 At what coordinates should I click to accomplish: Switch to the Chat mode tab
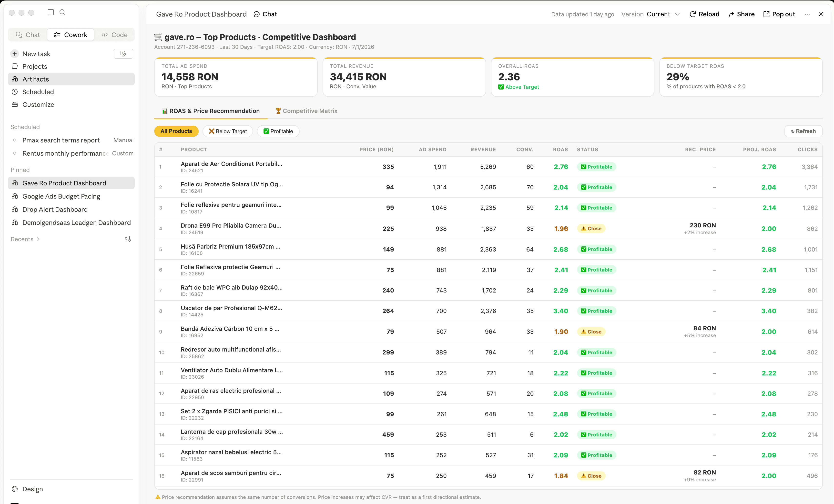(x=28, y=35)
